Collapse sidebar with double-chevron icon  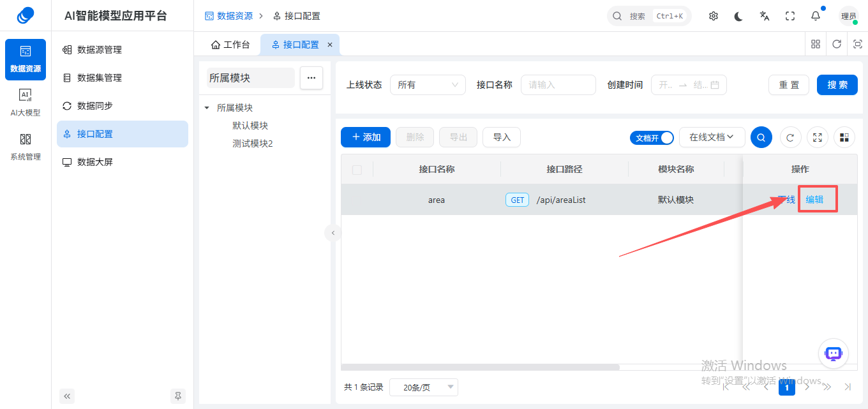tap(67, 396)
